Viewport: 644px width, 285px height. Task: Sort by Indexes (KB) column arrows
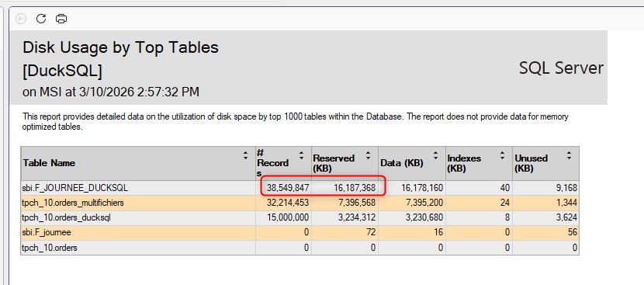point(502,155)
